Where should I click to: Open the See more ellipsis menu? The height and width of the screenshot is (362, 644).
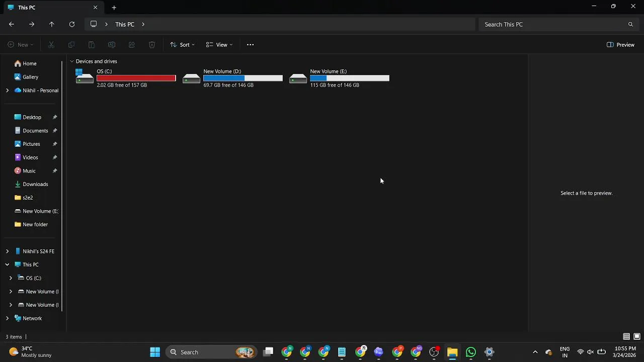point(250,45)
